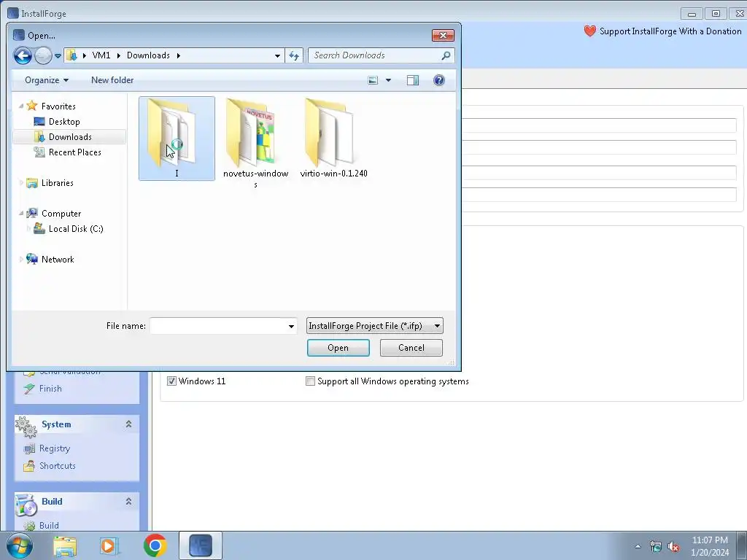Select Favorites in the navigation pane

click(58, 106)
